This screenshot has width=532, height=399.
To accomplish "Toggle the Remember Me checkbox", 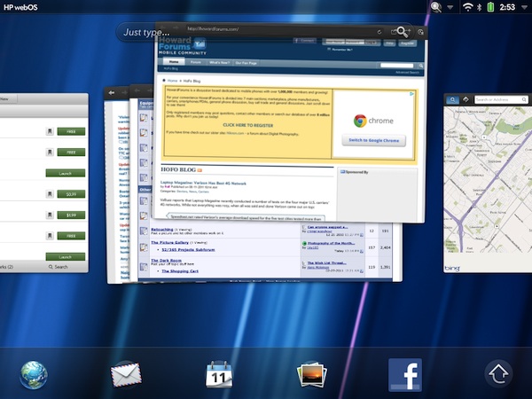I will [x=329, y=49].
